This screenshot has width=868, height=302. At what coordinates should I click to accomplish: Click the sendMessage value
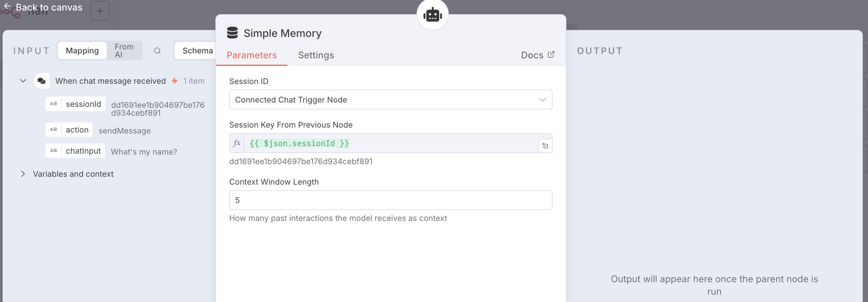[x=125, y=131]
